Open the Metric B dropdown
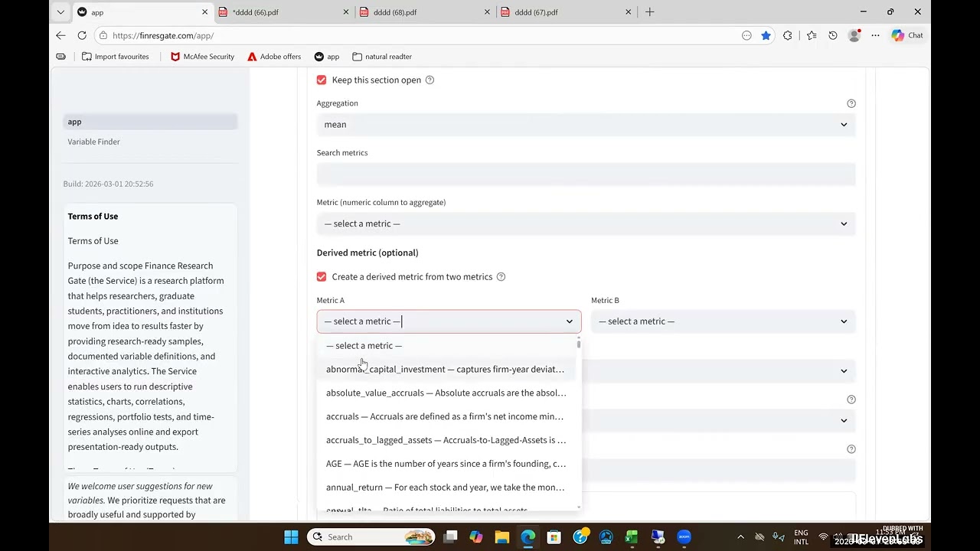This screenshot has height=551, width=980. pyautogui.click(x=723, y=321)
